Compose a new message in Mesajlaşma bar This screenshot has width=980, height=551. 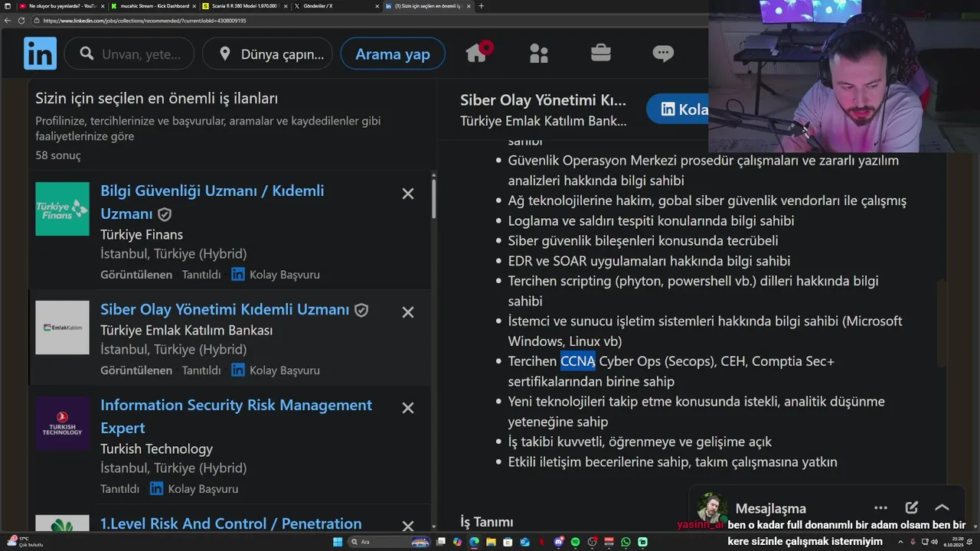[x=911, y=507]
